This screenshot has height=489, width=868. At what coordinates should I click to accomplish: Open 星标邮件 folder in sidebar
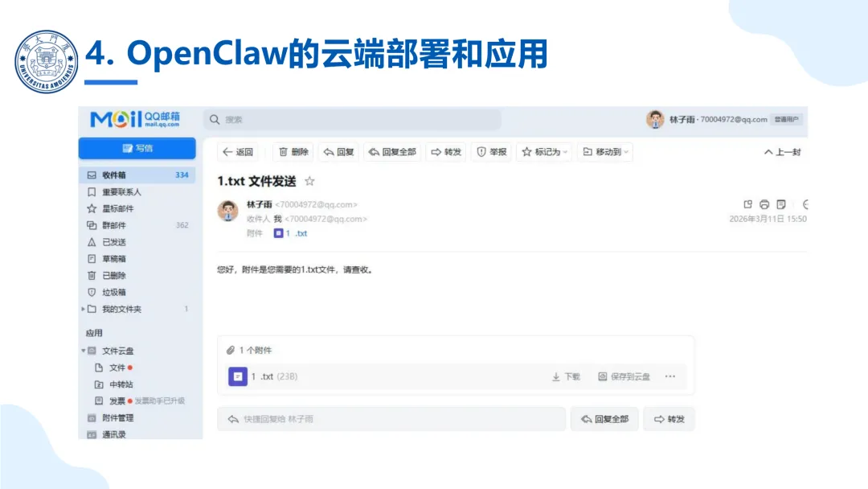137,209
